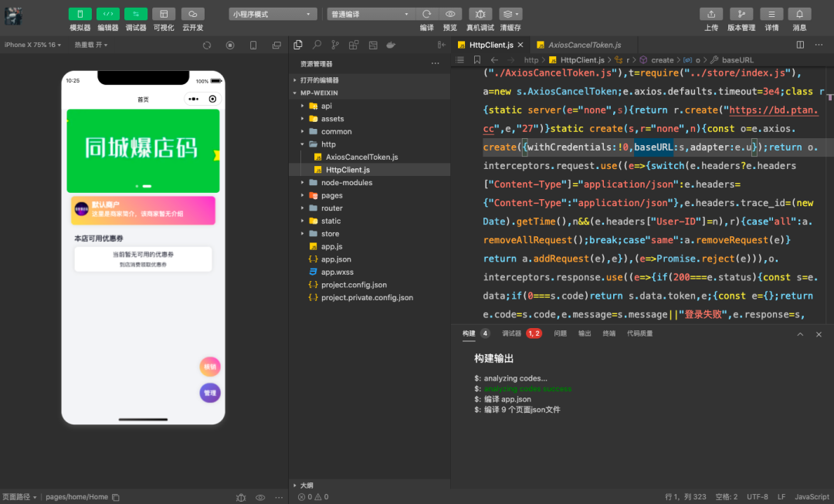Detach the simulator into separate window
Viewport: 834px width, 504px height.
click(x=276, y=46)
